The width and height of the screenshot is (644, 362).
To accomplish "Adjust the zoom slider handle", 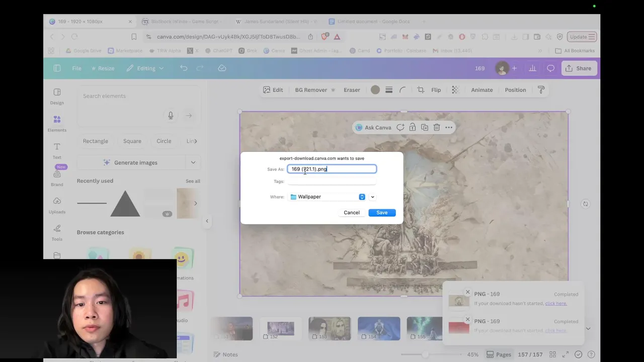I will tap(425, 354).
